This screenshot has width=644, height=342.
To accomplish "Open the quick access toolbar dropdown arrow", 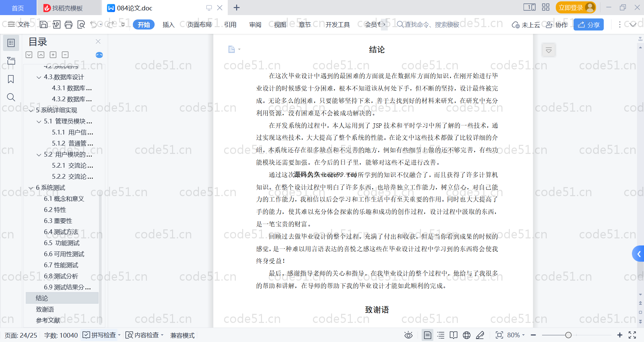I will click(123, 24).
